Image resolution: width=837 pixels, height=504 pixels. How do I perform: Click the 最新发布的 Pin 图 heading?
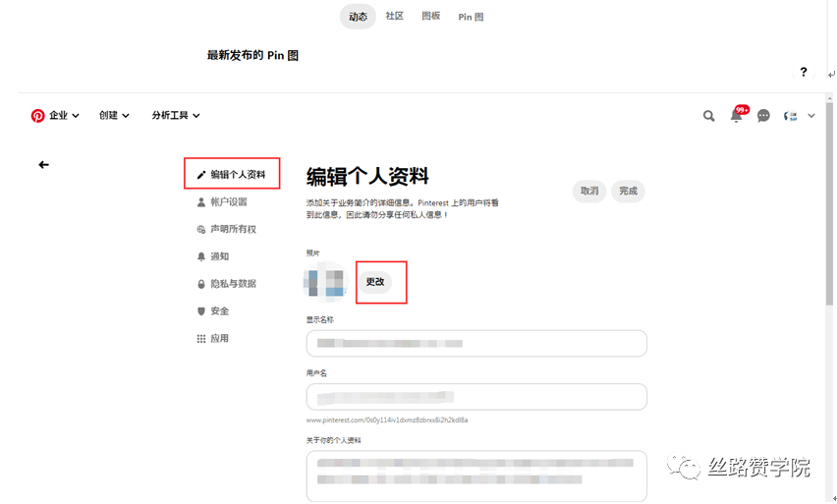tap(252, 55)
